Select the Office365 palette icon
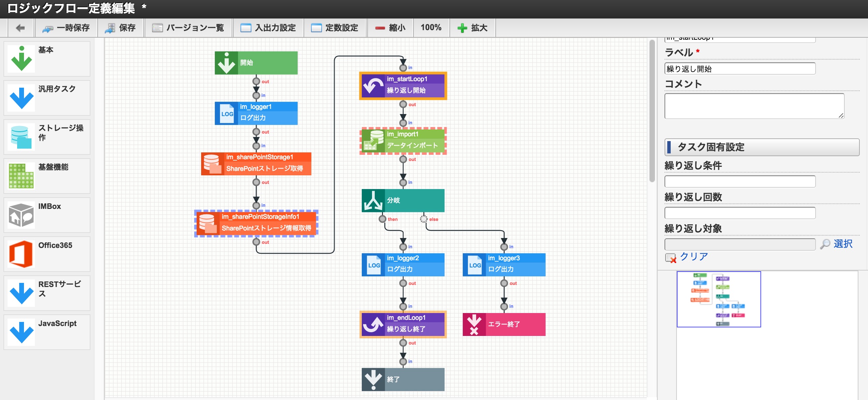The width and height of the screenshot is (868, 400). pyautogui.click(x=21, y=254)
